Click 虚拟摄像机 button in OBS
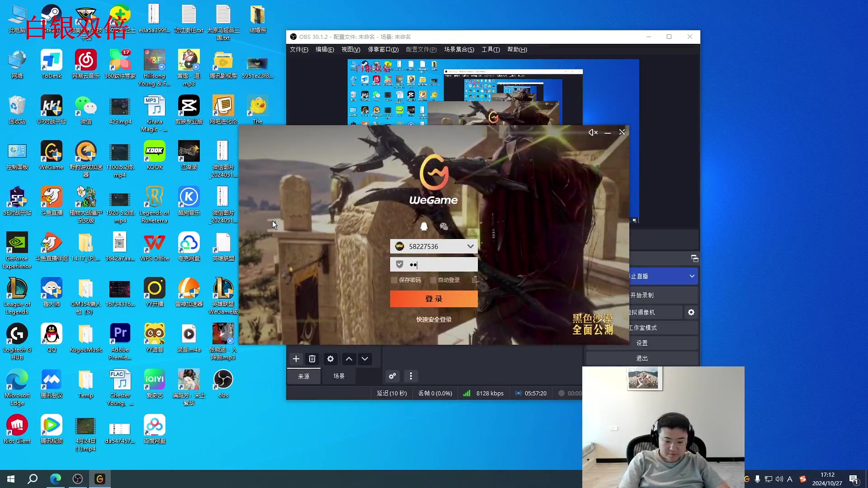Viewport: 868px width, 488px height. [x=656, y=312]
